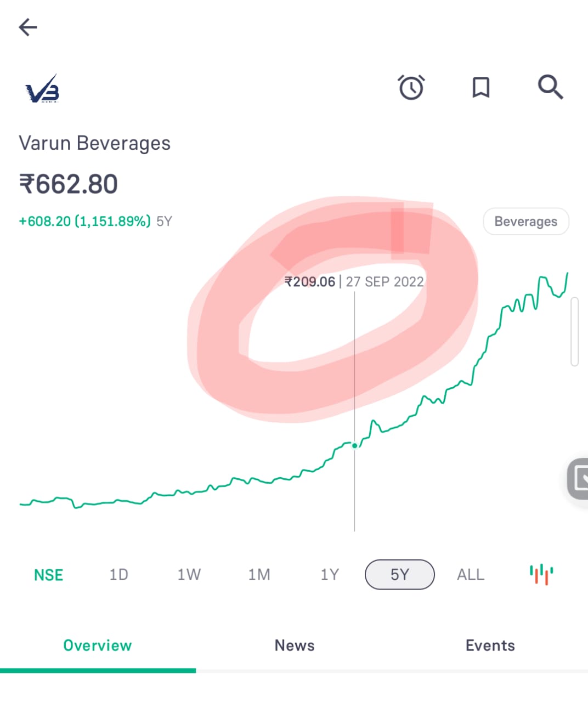
Task: Switch to candlestick chart view icon
Action: 541,574
